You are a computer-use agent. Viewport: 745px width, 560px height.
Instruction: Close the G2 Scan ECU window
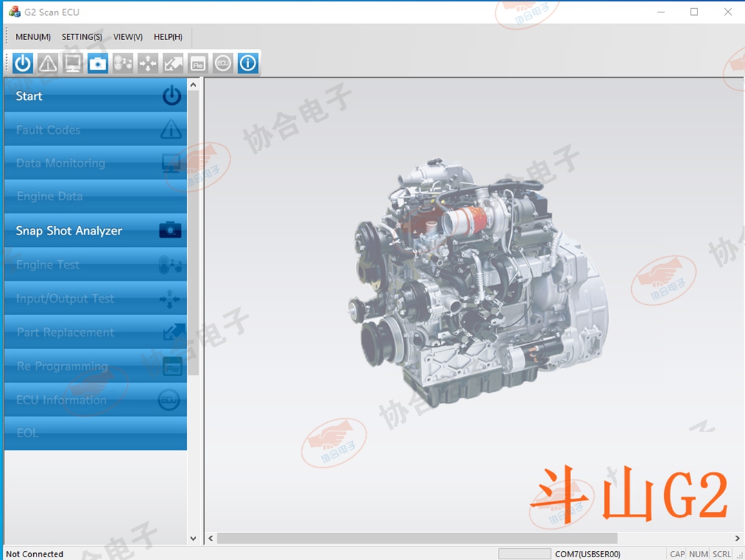[728, 12]
